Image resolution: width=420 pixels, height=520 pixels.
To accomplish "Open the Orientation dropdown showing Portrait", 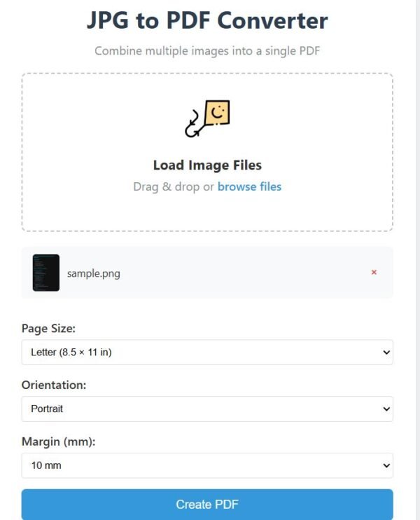I will (x=207, y=409).
